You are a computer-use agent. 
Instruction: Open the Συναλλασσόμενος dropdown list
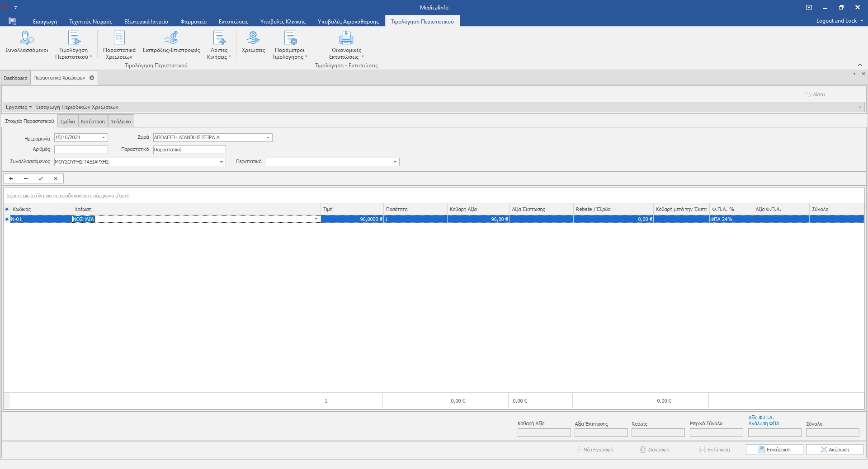(x=221, y=162)
